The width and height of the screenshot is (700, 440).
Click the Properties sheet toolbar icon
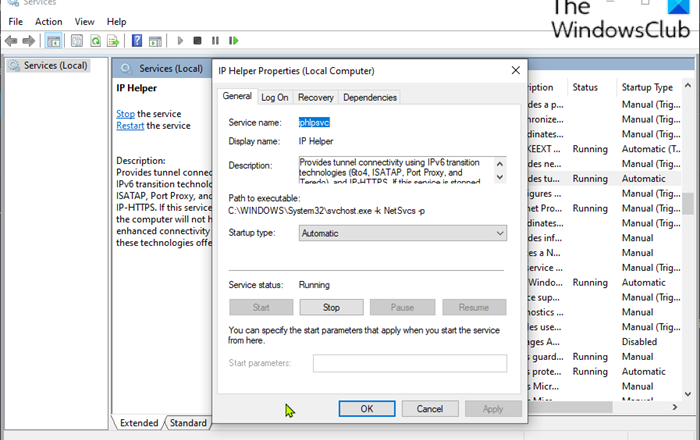pyautogui.click(x=77, y=41)
